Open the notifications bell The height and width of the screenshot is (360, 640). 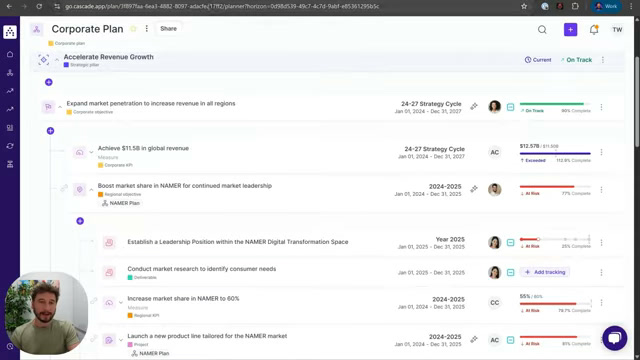594,29
